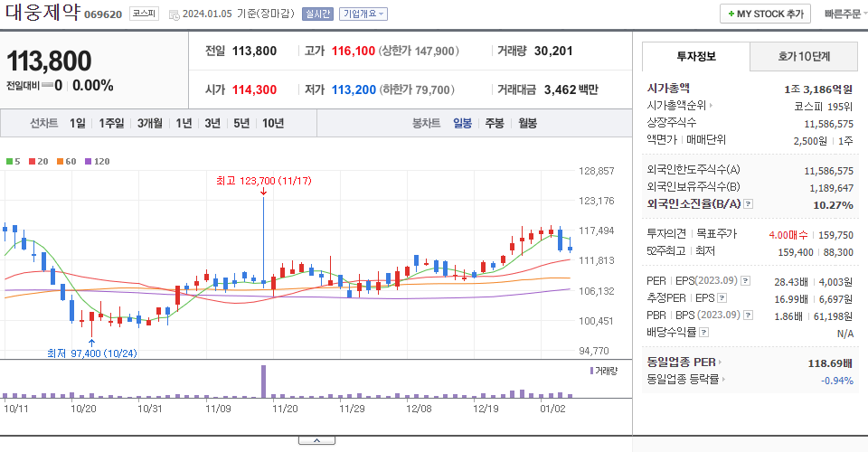The image size is (868, 452).
Task: Click the 01/02 date label on chart axis
Action: pos(552,409)
